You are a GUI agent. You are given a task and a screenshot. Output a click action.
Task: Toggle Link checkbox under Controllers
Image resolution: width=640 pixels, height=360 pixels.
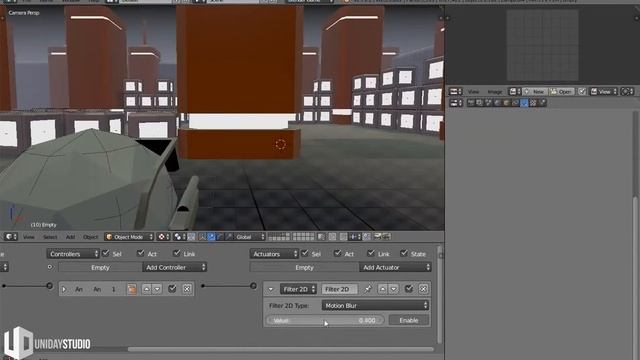[x=177, y=253]
